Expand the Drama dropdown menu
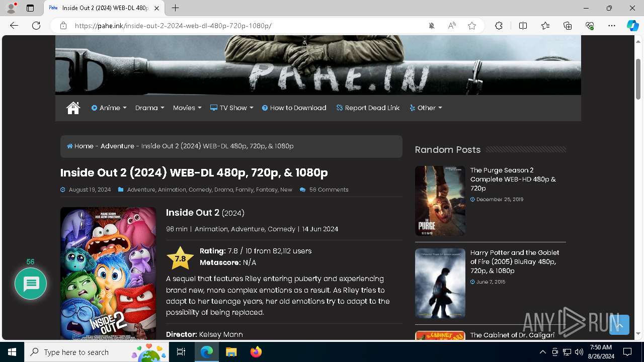The height and width of the screenshot is (362, 644). 150,108
